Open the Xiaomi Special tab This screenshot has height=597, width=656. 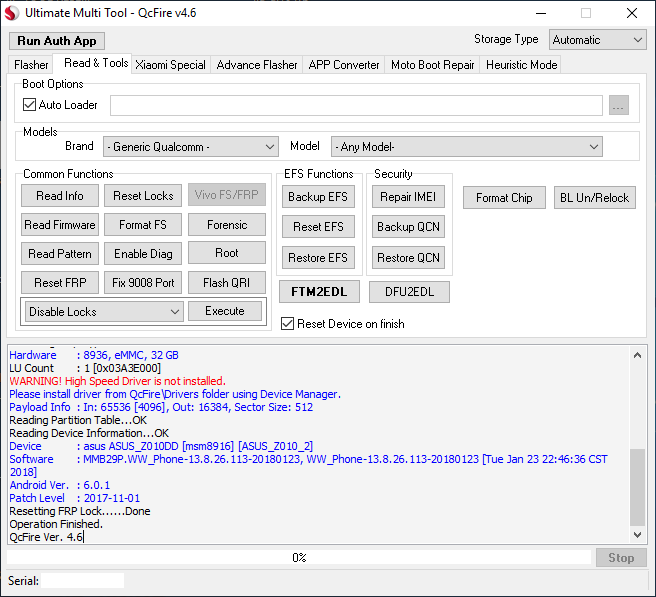(170, 65)
